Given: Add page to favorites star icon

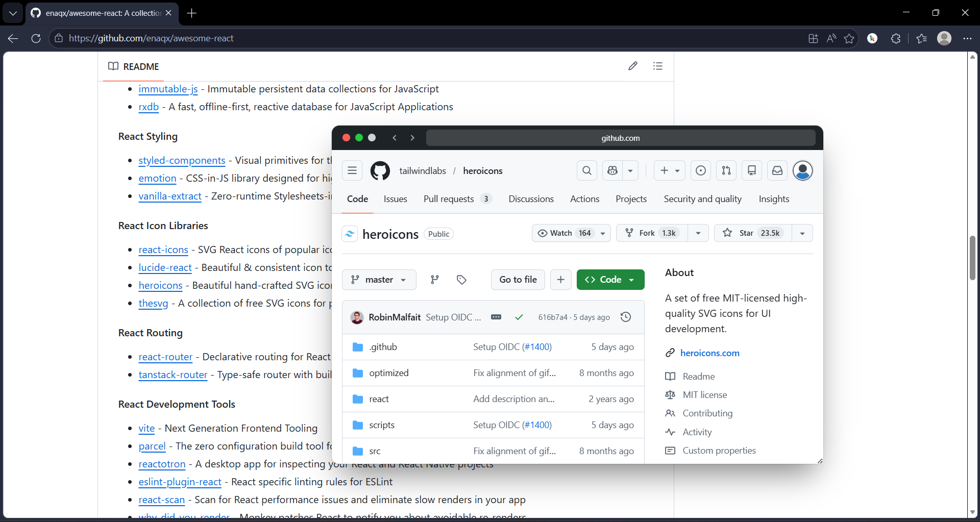Looking at the screenshot, I should 849,38.
